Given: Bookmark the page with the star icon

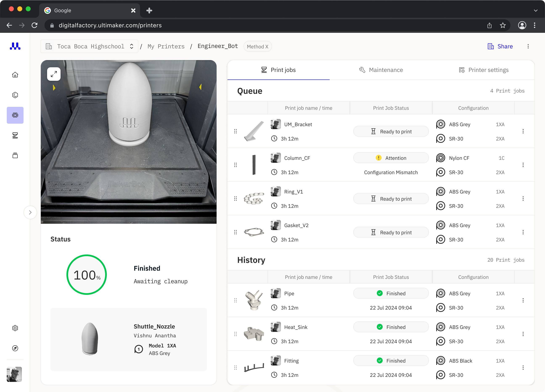Looking at the screenshot, I should point(503,25).
